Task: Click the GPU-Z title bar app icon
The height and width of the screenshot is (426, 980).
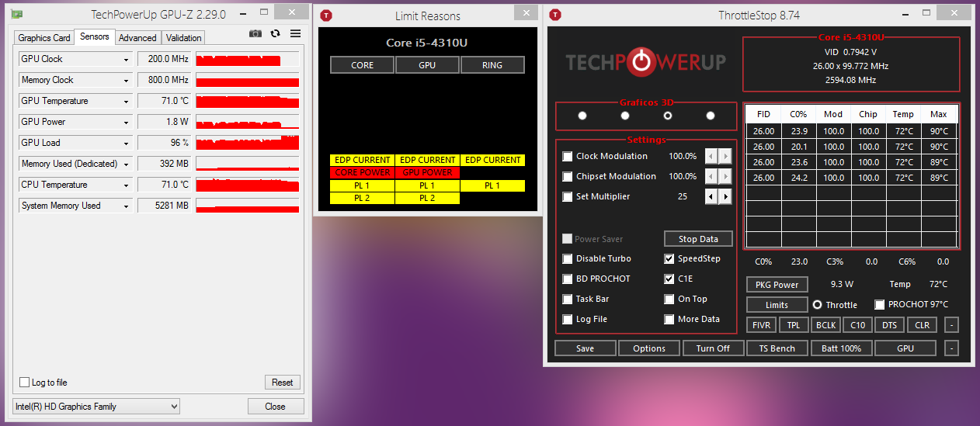Action: (x=17, y=14)
